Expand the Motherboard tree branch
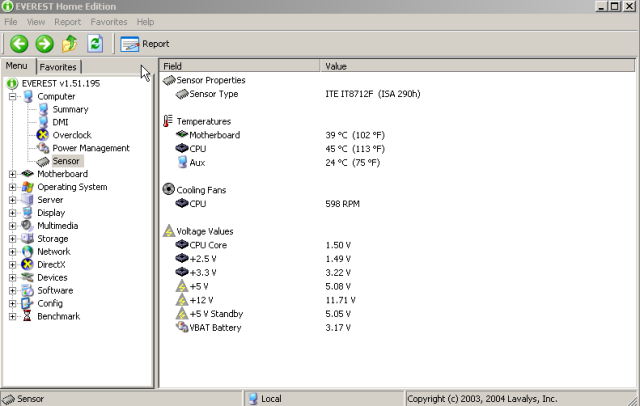Viewport: 640px width, 406px height. (13, 174)
